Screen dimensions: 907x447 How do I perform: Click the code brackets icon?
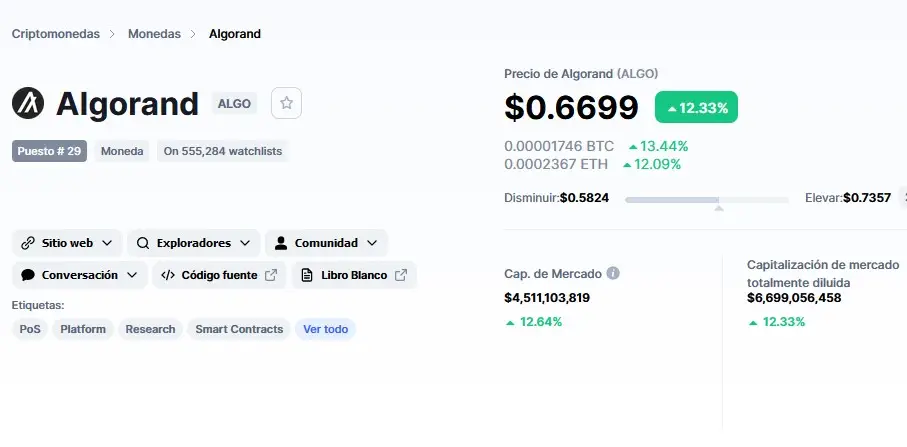(x=168, y=275)
